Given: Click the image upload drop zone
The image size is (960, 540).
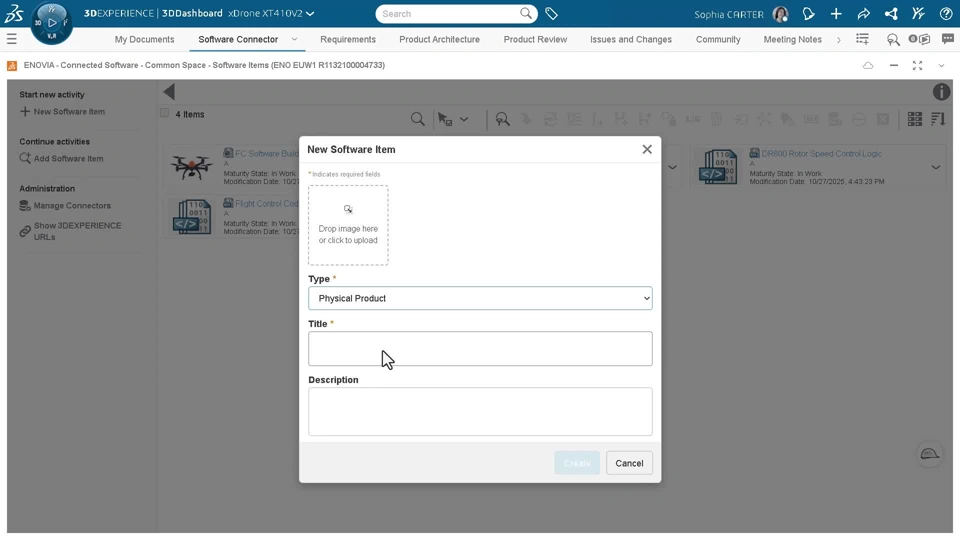Looking at the screenshot, I should (348, 225).
